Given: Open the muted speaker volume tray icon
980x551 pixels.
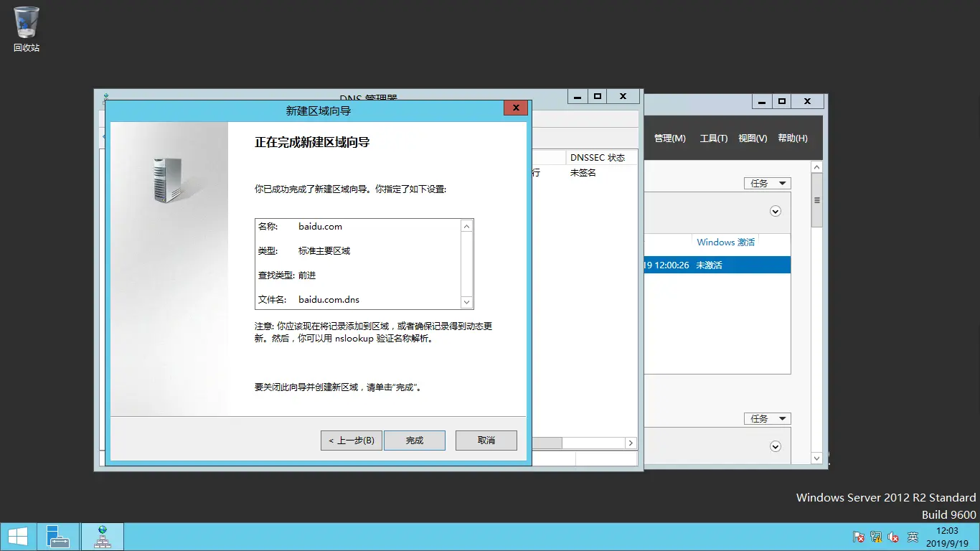Looking at the screenshot, I should pyautogui.click(x=894, y=537).
